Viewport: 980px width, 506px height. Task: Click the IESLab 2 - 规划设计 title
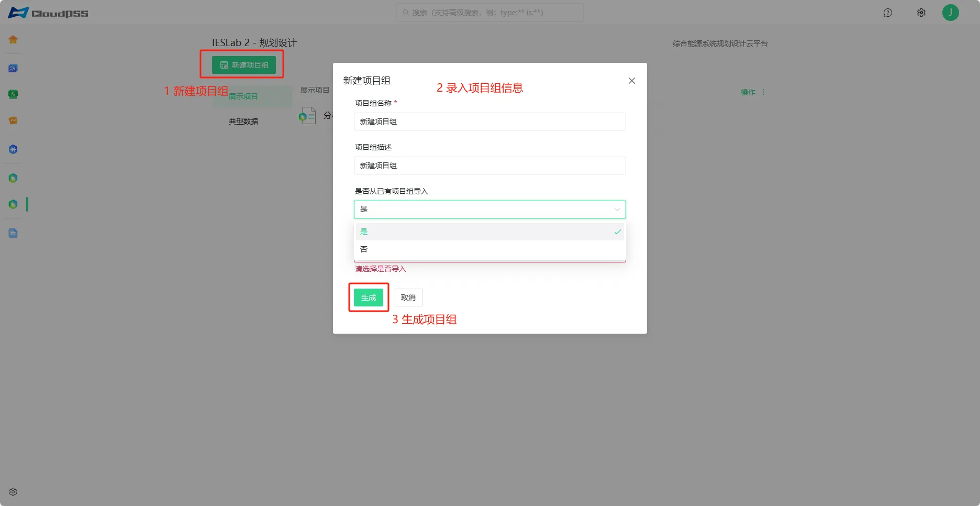click(x=254, y=43)
